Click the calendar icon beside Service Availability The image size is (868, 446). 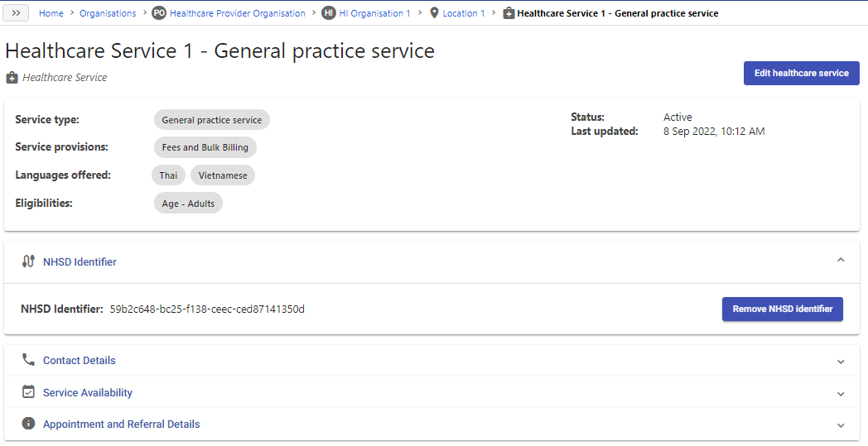coord(28,391)
